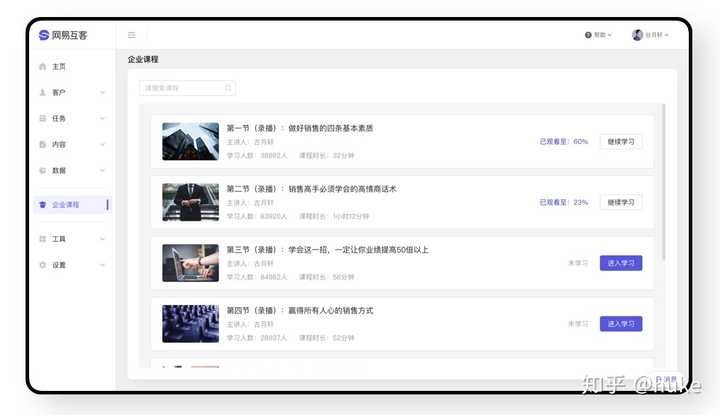720x415 pixels.
Task: Click the help question mark icon
Action: point(588,35)
